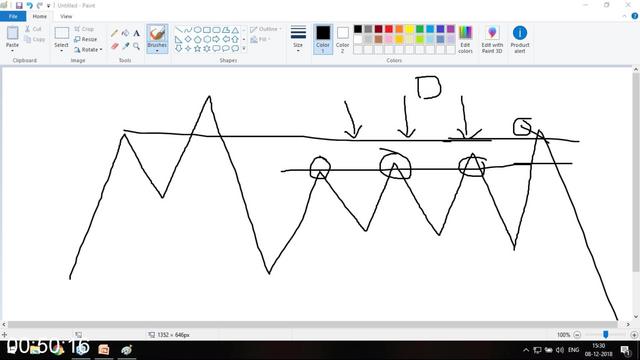Choose the Pentagon shape
The height and width of the screenshot is (360, 640).
click(198, 39)
